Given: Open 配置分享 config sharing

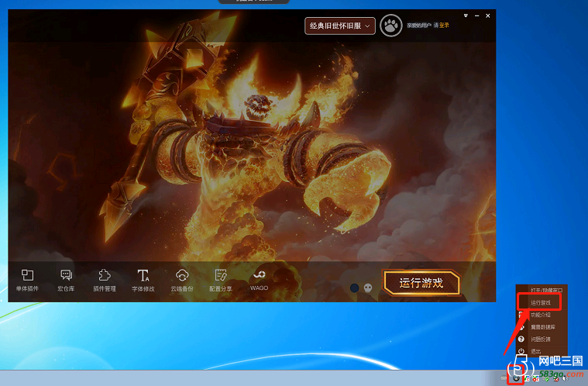Looking at the screenshot, I should 221,281.
